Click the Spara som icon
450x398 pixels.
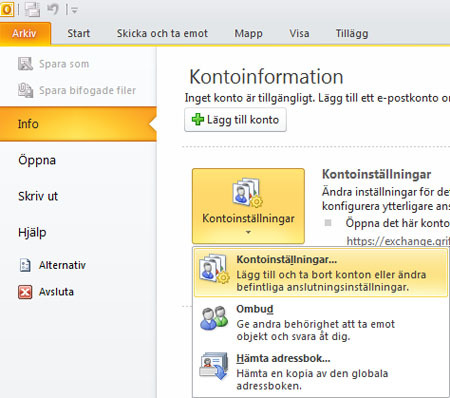(x=25, y=64)
